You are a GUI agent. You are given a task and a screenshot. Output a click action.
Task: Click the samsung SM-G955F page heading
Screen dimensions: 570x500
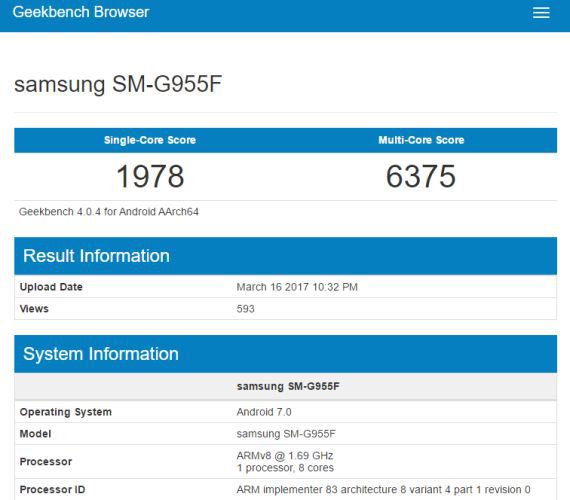coord(118,84)
